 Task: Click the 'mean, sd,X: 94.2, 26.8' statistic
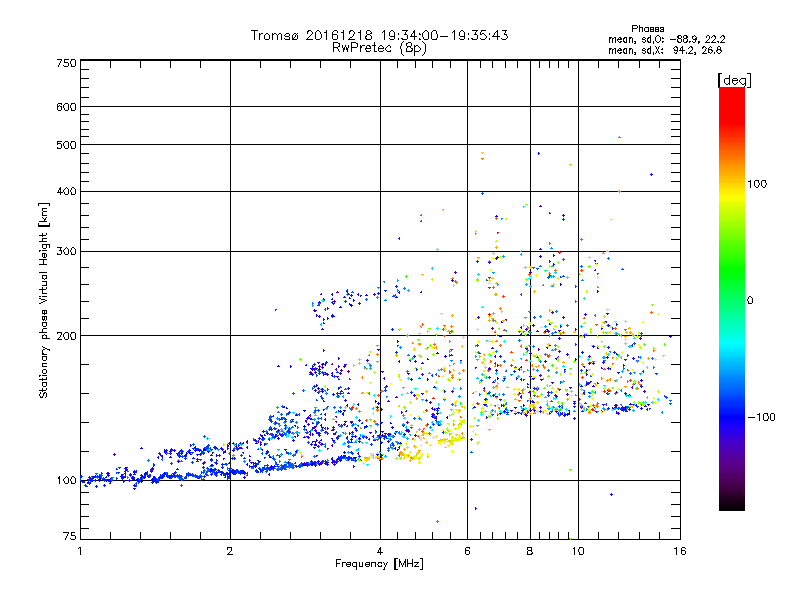point(665,50)
